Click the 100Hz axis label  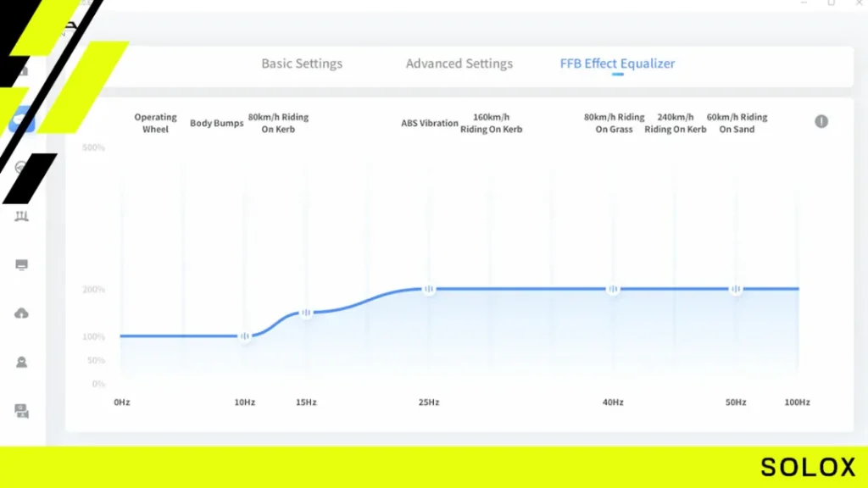tap(797, 402)
